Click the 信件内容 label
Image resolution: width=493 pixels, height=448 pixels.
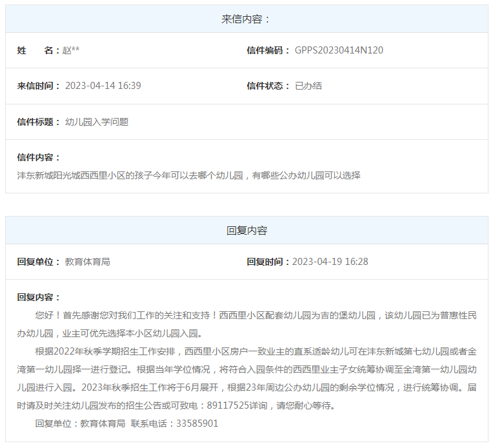click(39, 157)
